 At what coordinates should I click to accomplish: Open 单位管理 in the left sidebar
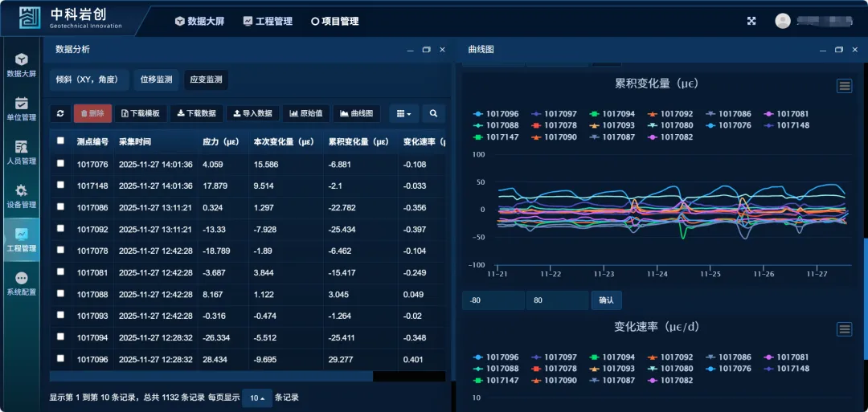tap(22, 109)
